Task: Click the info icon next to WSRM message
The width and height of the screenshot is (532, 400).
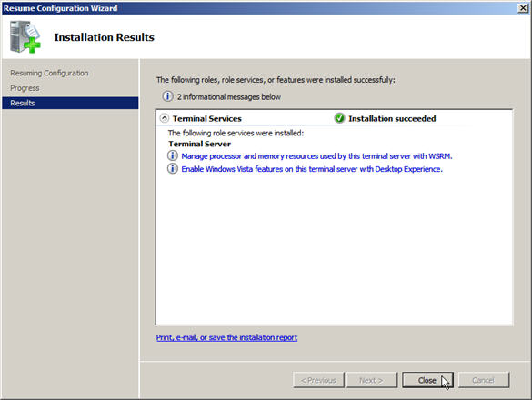Action: coord(173,155)
